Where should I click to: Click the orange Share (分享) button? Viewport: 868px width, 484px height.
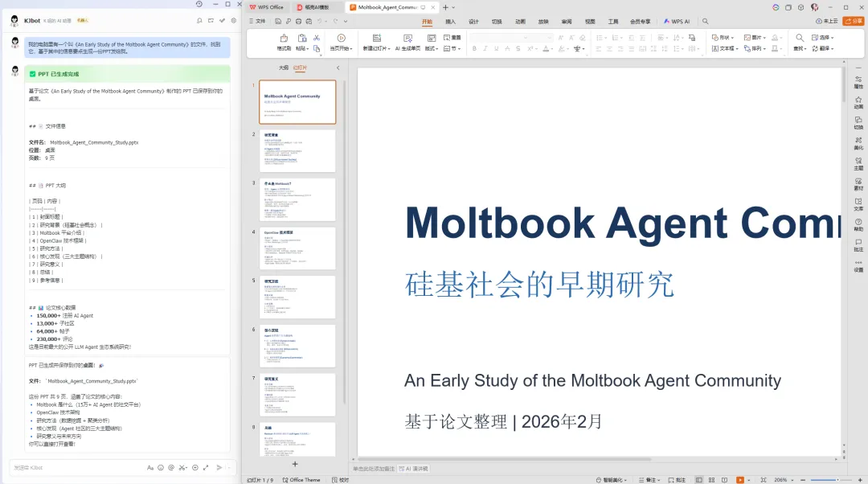coord(853,21)
